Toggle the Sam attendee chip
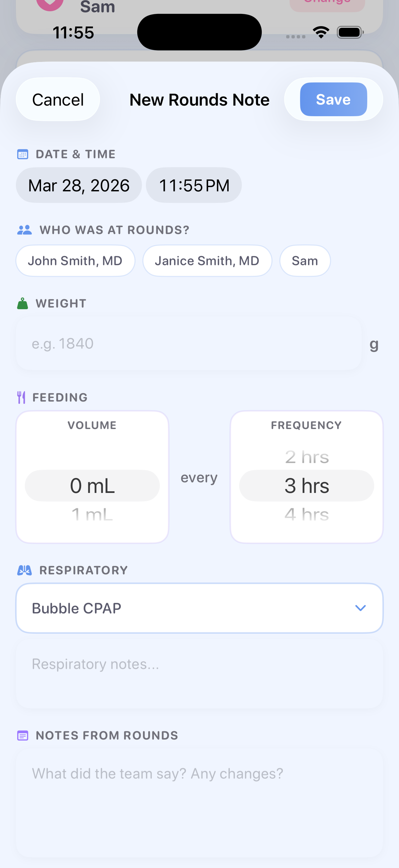This screenshot has width=399, height=868. click(x=305, y=261)
